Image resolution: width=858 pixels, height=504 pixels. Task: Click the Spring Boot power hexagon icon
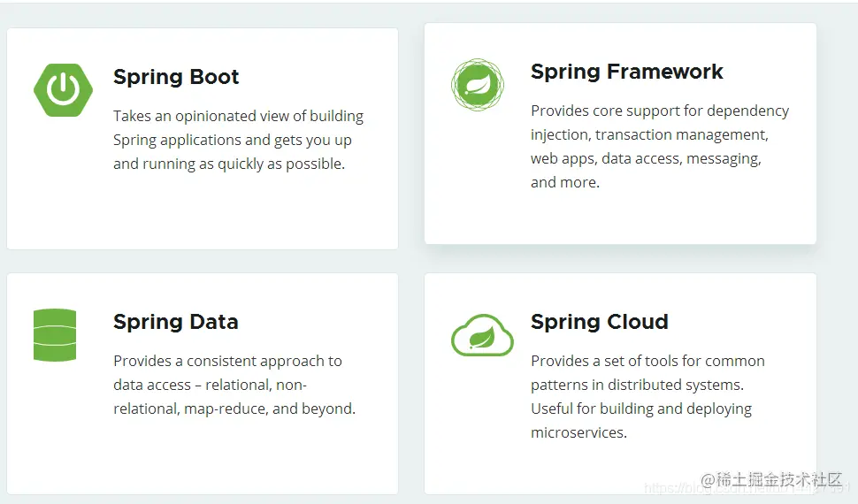point(63,90)
